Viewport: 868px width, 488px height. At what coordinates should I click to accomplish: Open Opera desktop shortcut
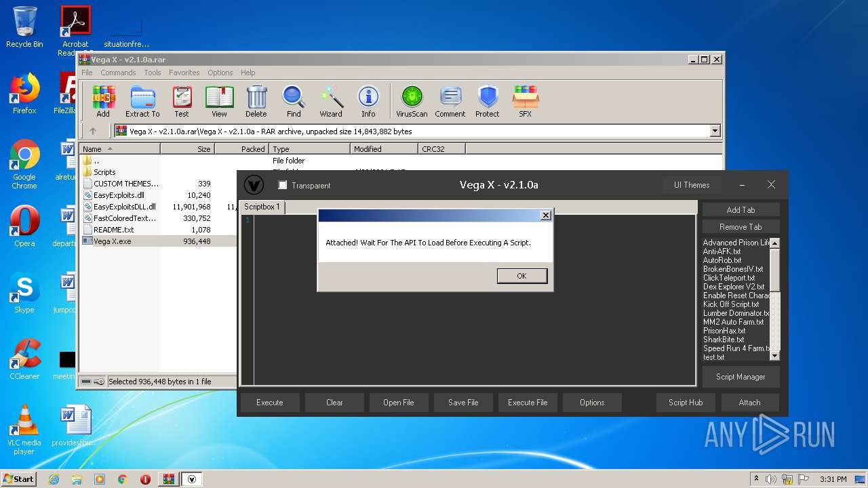[x=24, y=226]
